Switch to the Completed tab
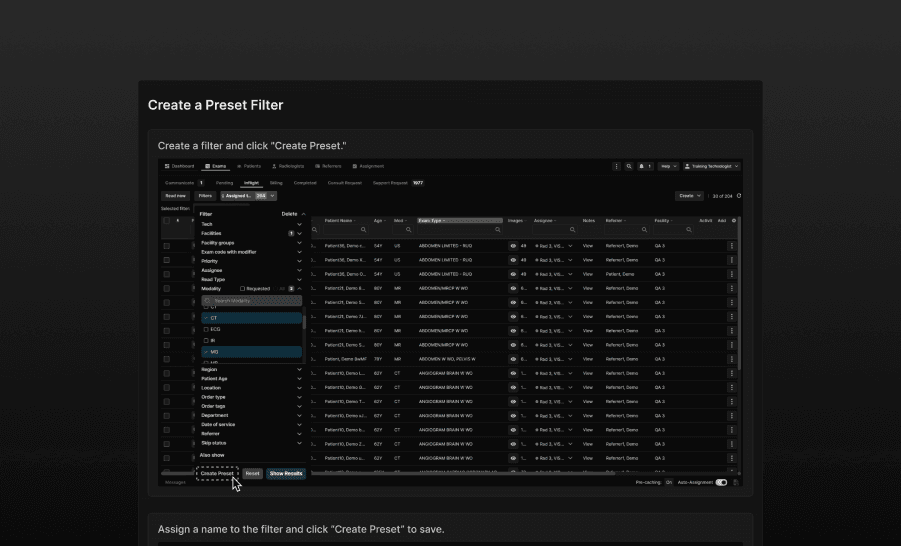Screen dimensions: 901x546 point(305,183)
